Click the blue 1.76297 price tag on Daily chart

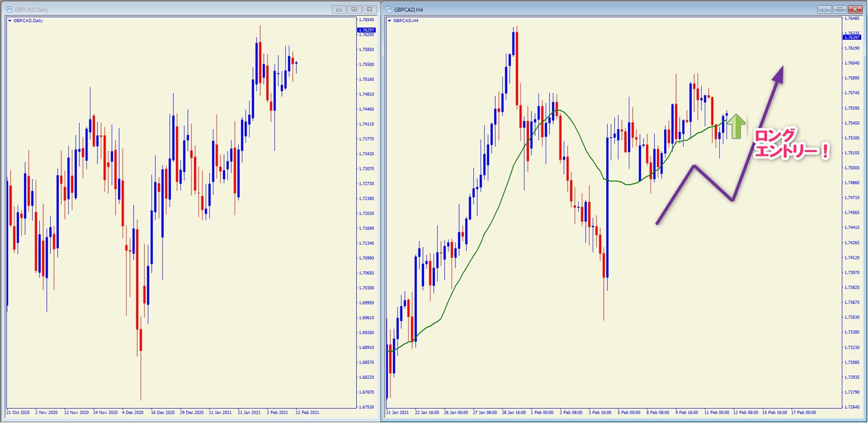click(366, 30)
